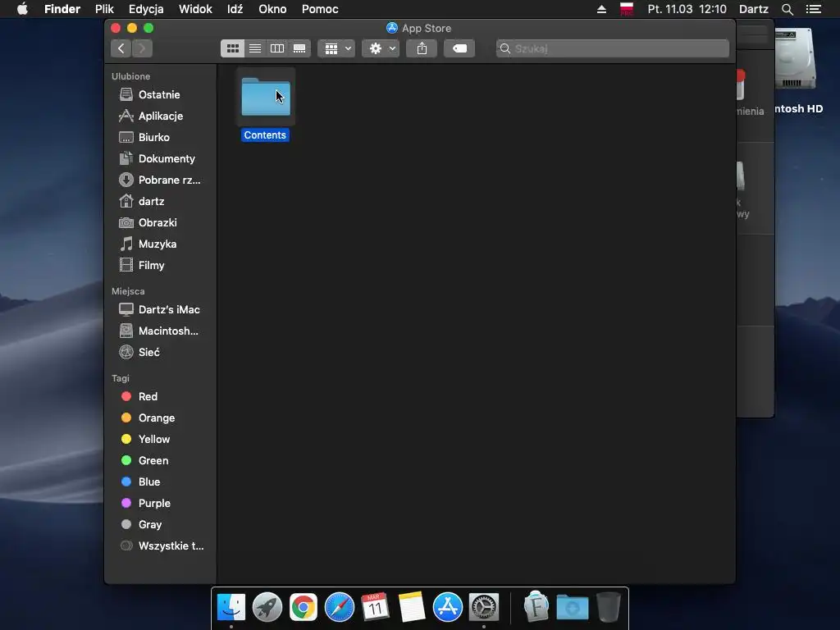Image resolution: width=840 pixels, height=630 pixels.
Task: Switch to list view mode
Action: (255, 48)
